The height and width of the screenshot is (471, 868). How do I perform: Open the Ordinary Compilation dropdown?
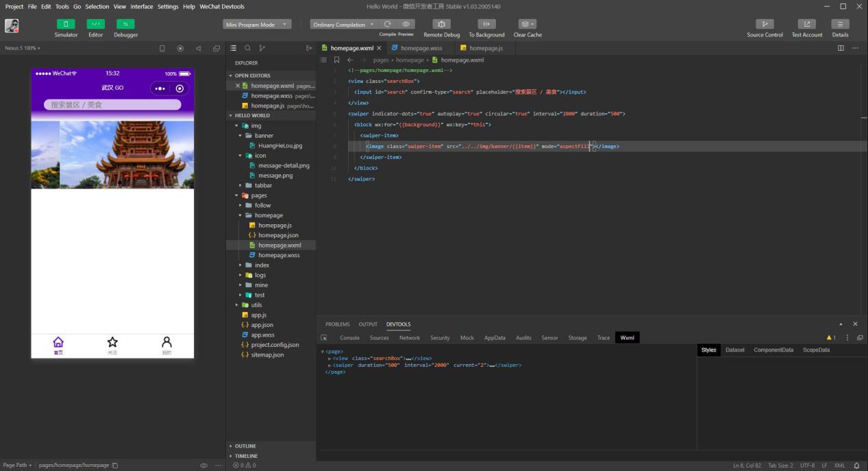(x=343, y=25)
